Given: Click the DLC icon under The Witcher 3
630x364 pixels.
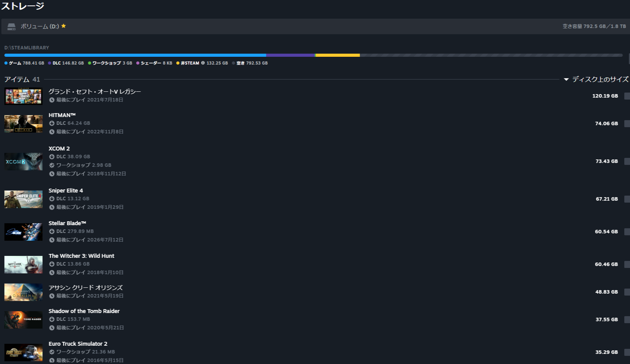Looking at the screenshot, I should [x=52, y=264].
